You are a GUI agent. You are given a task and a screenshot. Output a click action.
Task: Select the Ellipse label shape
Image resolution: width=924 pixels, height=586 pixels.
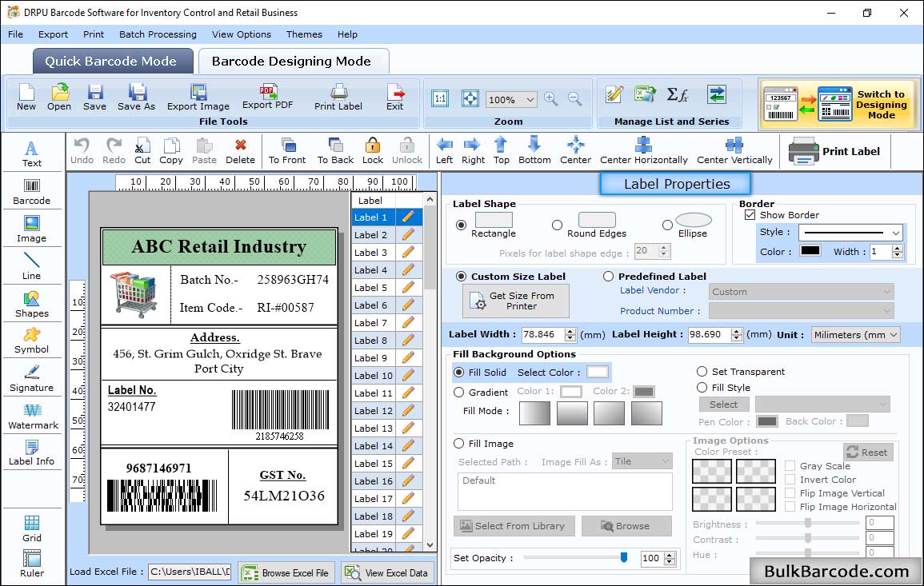click(x=667, y=225)
